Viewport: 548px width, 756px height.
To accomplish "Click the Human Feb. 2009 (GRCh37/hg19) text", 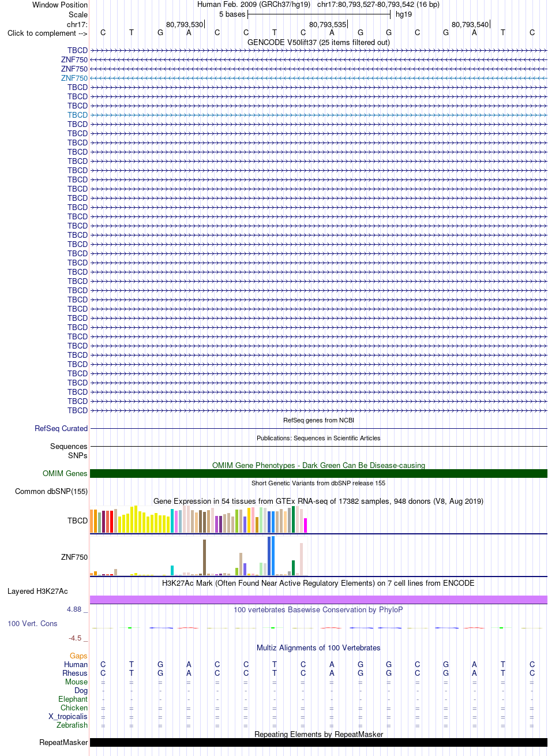I will 254,5.
